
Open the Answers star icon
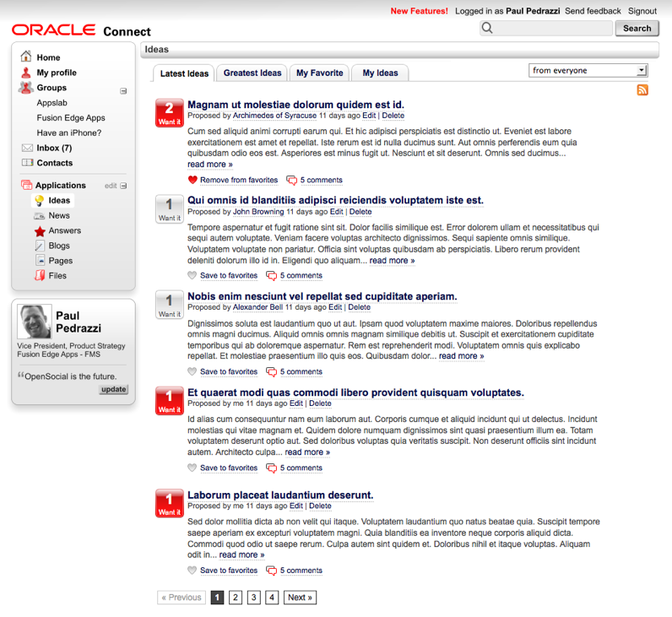(x=40, y=231)
